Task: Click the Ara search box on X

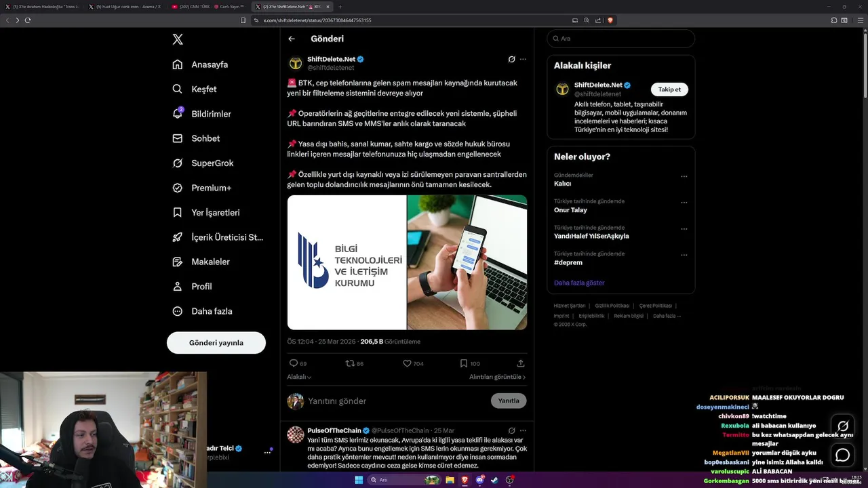Action: 620,39
